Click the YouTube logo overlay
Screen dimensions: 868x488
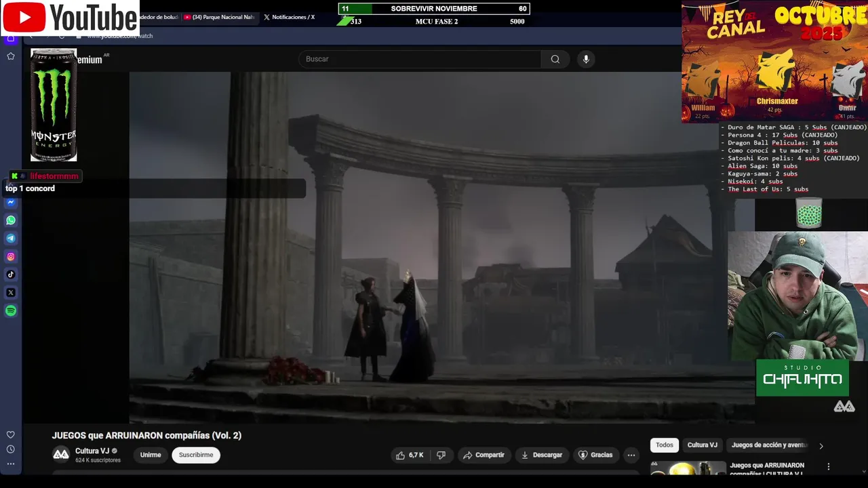(70, 18)
